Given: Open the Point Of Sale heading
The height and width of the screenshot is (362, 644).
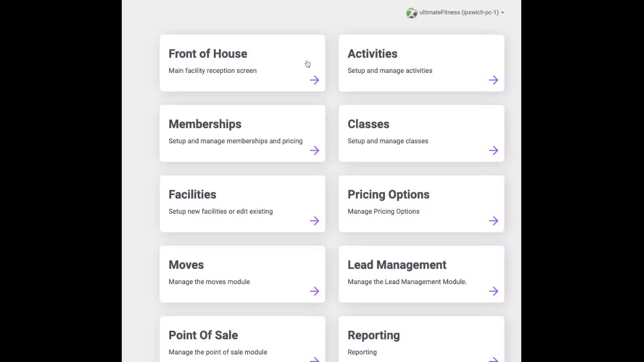Looking at the screenshot, I should (x=203, y=335).
